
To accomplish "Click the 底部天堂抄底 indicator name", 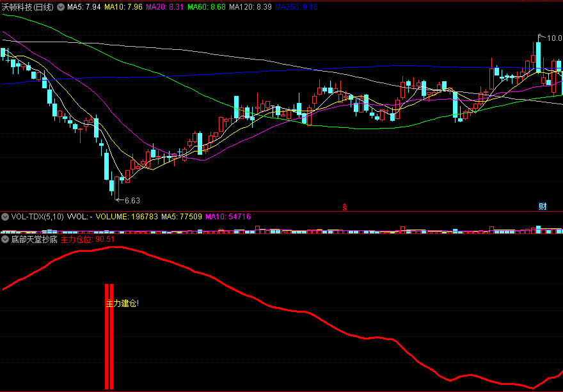I will 34,239.
